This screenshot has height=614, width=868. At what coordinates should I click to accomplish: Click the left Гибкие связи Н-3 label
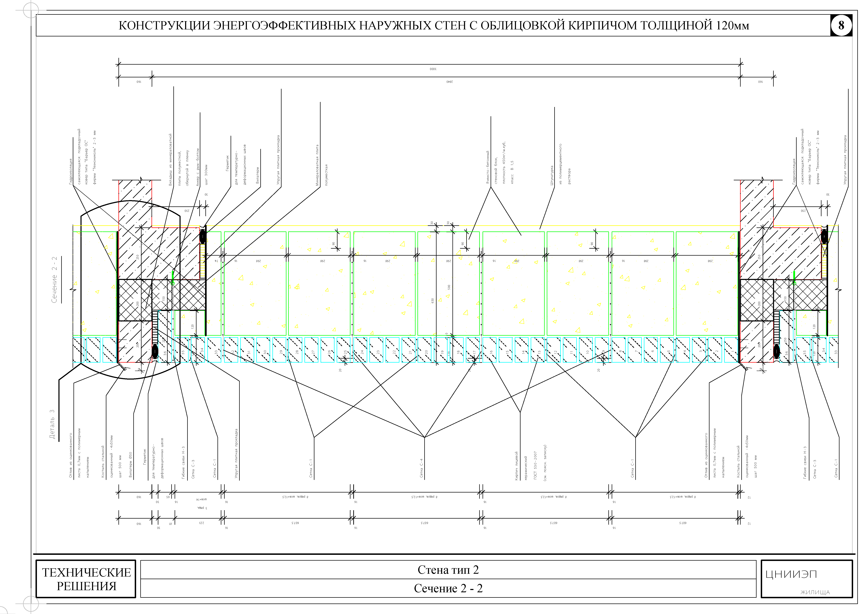coord(183,463)
